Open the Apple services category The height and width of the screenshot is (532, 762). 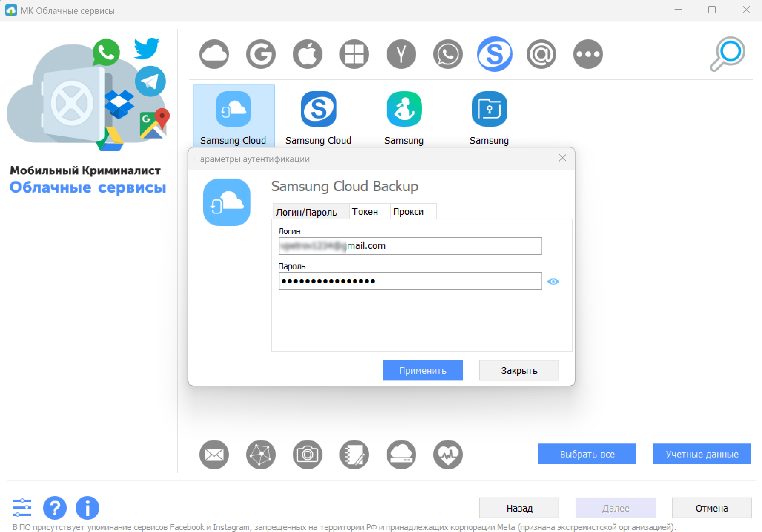click(x=308, y=54)
